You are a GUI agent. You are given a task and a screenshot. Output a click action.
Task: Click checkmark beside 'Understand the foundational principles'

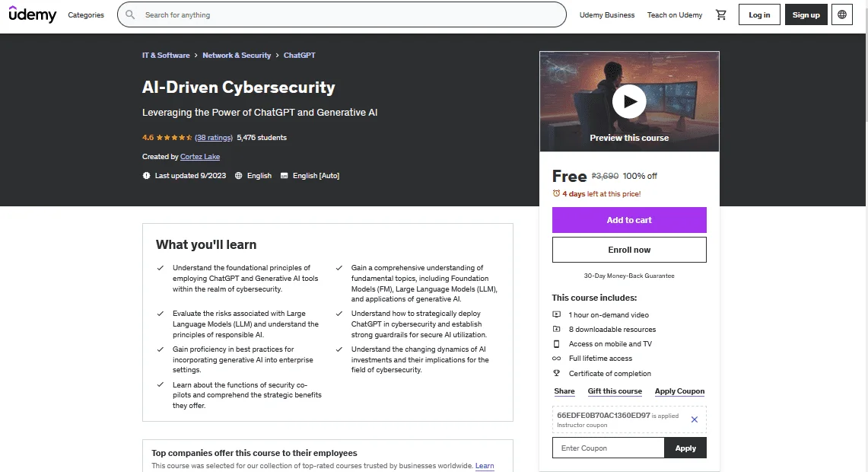coord(160,267)
